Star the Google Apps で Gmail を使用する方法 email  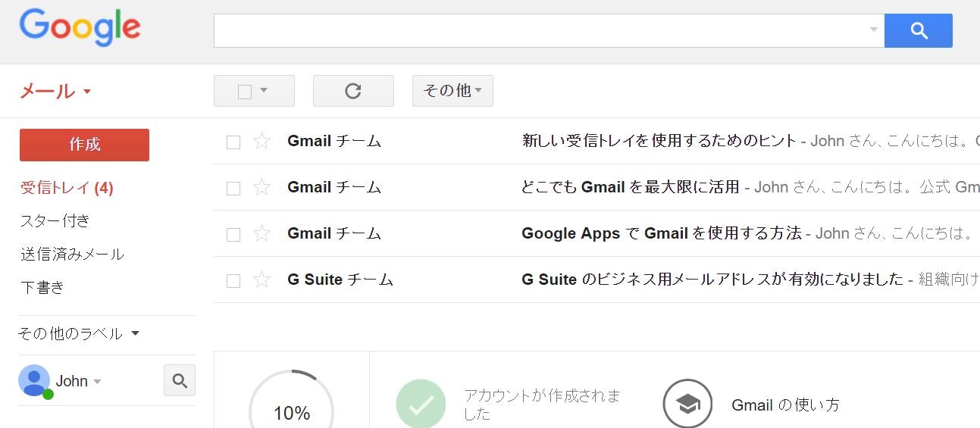point(261,233)
